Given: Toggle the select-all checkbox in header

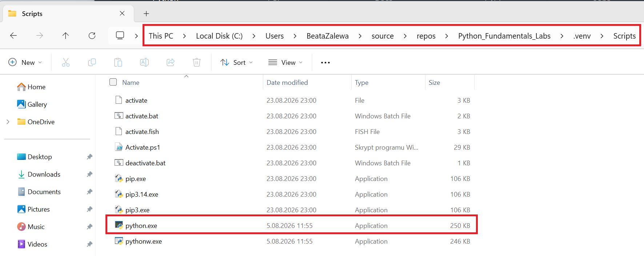Looking at the screenshot, I should coord(113,82).
